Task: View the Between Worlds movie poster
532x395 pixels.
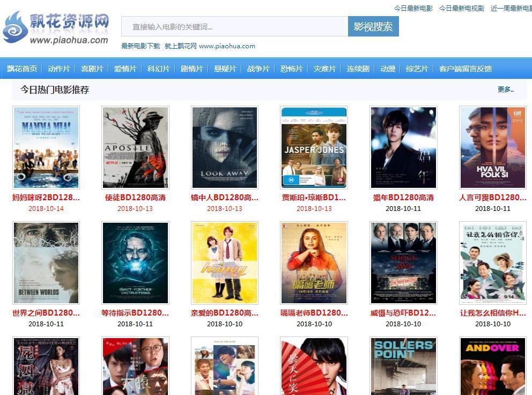Action: (46, 263)
